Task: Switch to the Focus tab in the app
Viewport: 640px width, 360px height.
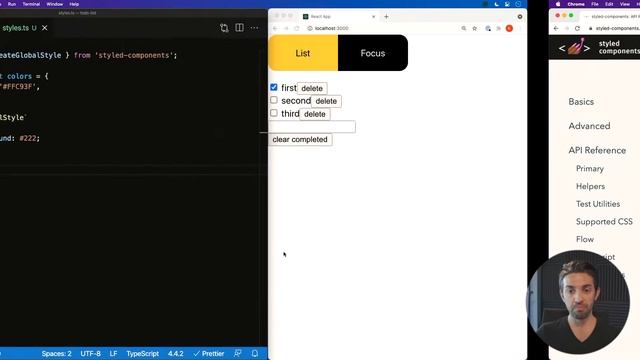Action: click(x=373, y=53)
